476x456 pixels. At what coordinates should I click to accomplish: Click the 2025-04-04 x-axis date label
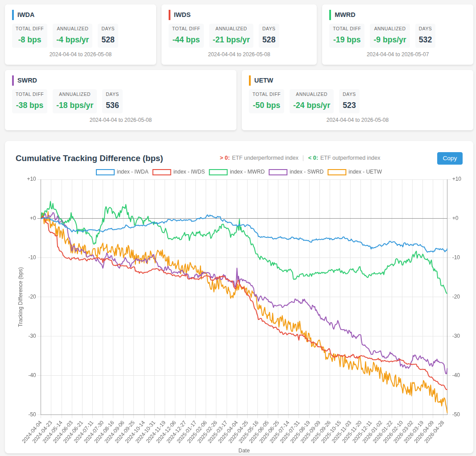pos(228,432)
